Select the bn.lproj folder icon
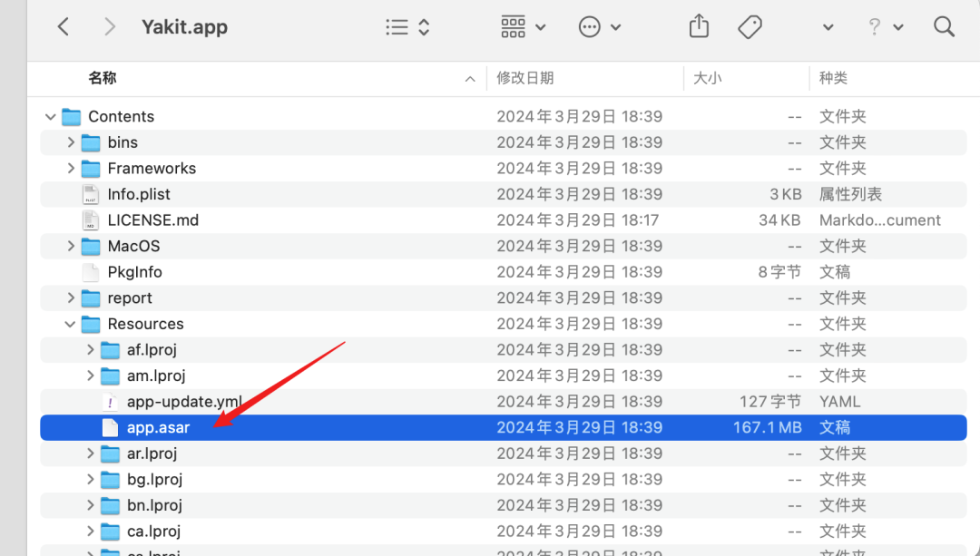This screenshot has height=556, width=980. click(110, 505)
